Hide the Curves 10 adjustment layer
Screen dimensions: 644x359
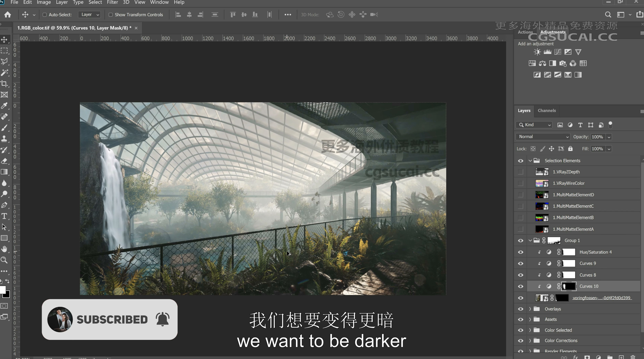521,286
